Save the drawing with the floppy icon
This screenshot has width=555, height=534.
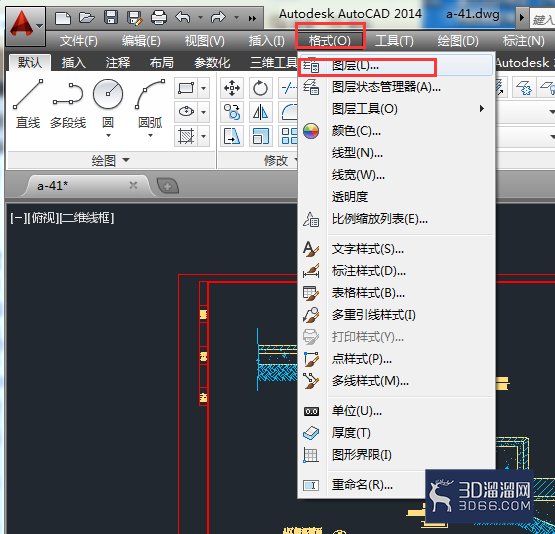(111, 17)
